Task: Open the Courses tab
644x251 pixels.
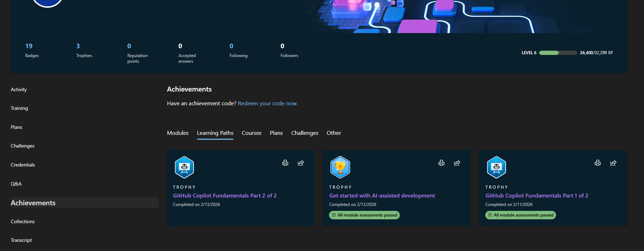Action: 252,133
